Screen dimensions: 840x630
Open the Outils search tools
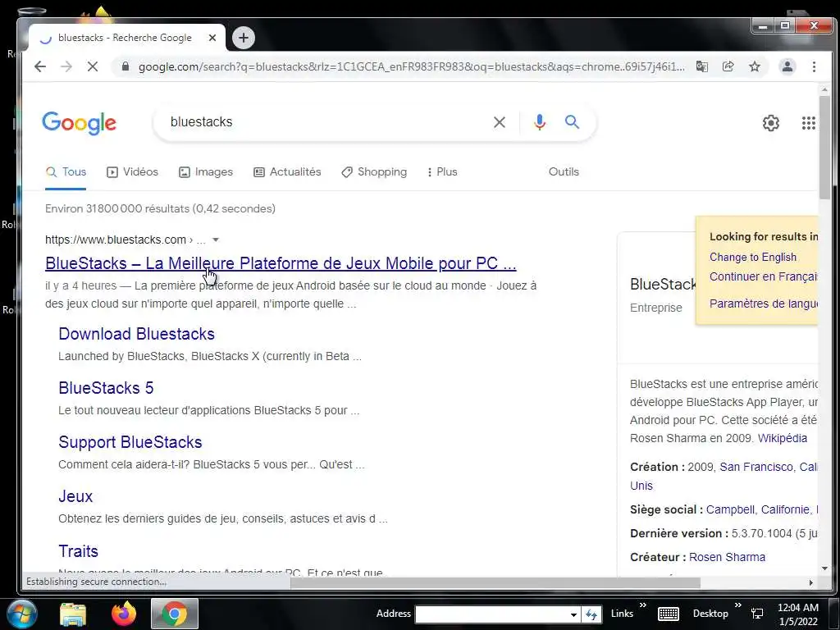tap(564, 172)
